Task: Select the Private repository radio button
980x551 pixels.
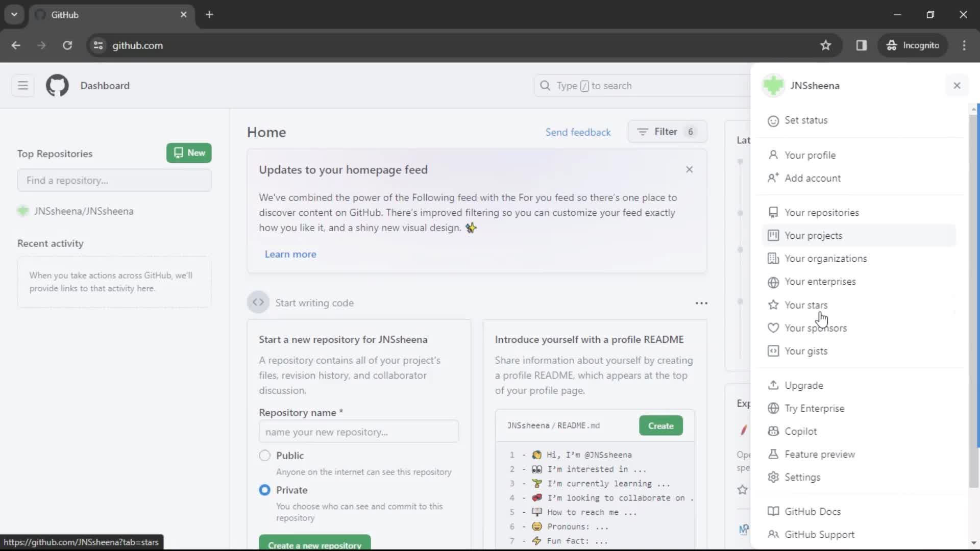Action: [264, 490]
